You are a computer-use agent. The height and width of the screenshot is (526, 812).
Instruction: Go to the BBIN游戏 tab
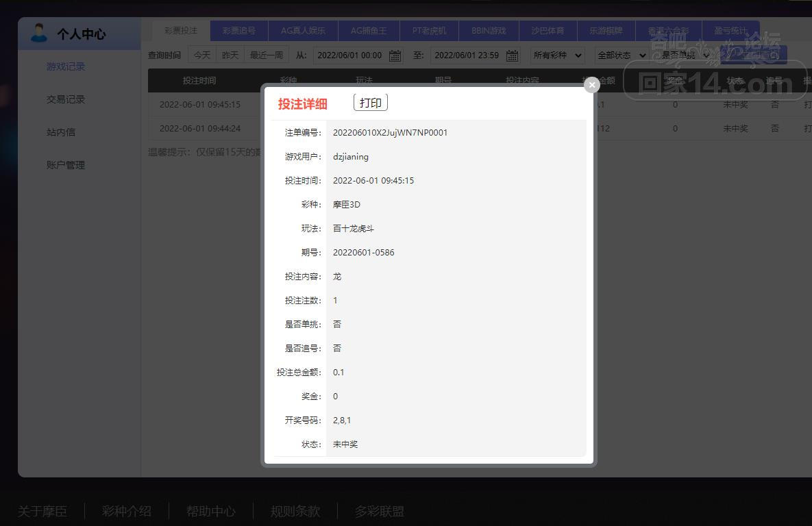489,31
